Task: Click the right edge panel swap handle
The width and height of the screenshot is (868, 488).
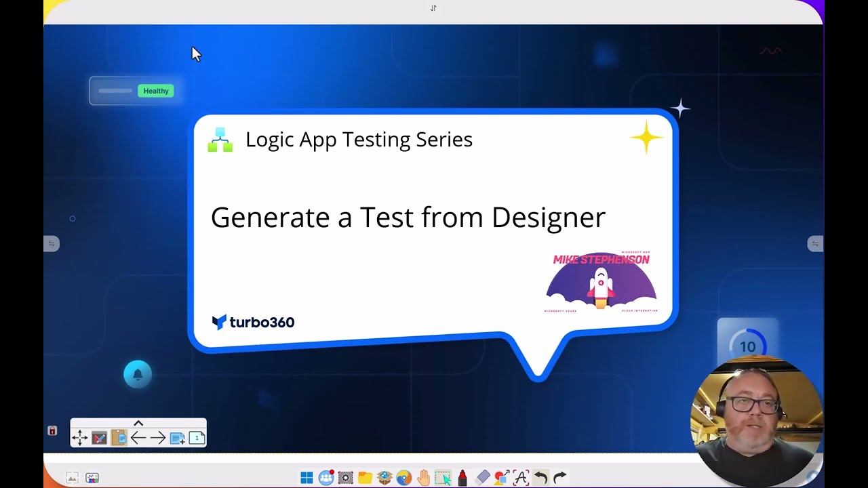Action: 815,243
